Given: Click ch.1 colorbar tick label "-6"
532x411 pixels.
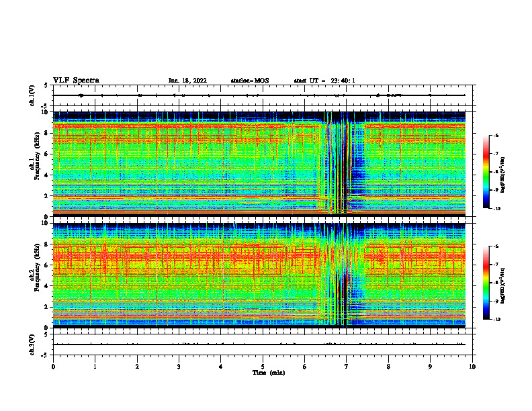Looking at the screenshot, I should [496, 135].
